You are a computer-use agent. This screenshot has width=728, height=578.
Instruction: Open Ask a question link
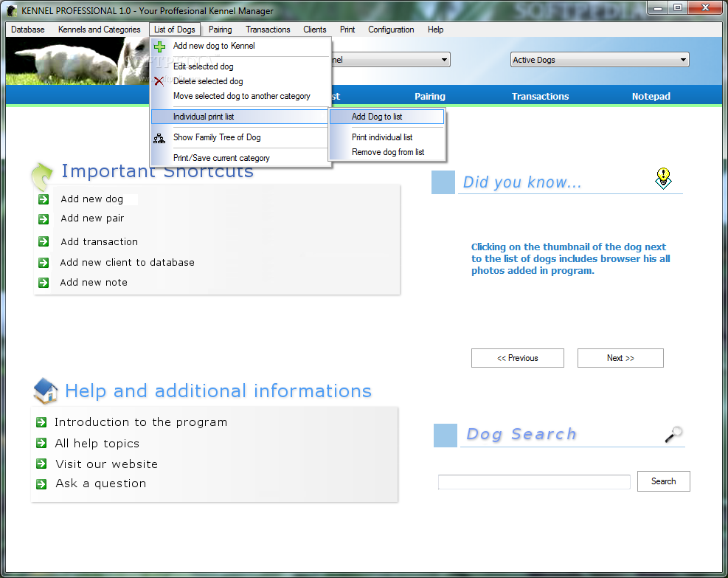click(101, 484)
